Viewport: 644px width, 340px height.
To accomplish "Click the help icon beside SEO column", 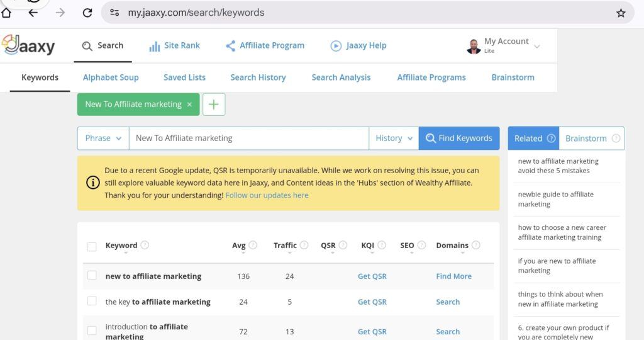I will pos(421,245).
